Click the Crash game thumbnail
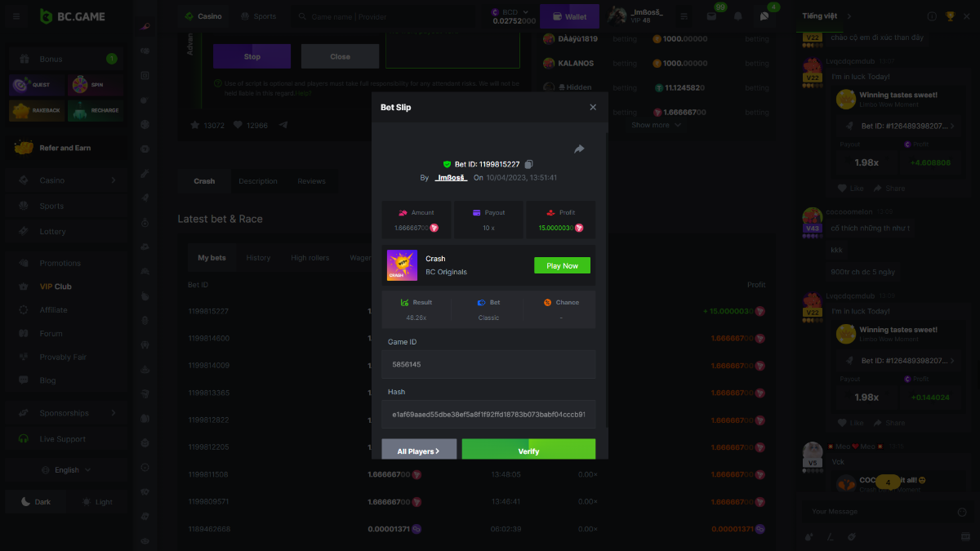 tap(402, 265)
